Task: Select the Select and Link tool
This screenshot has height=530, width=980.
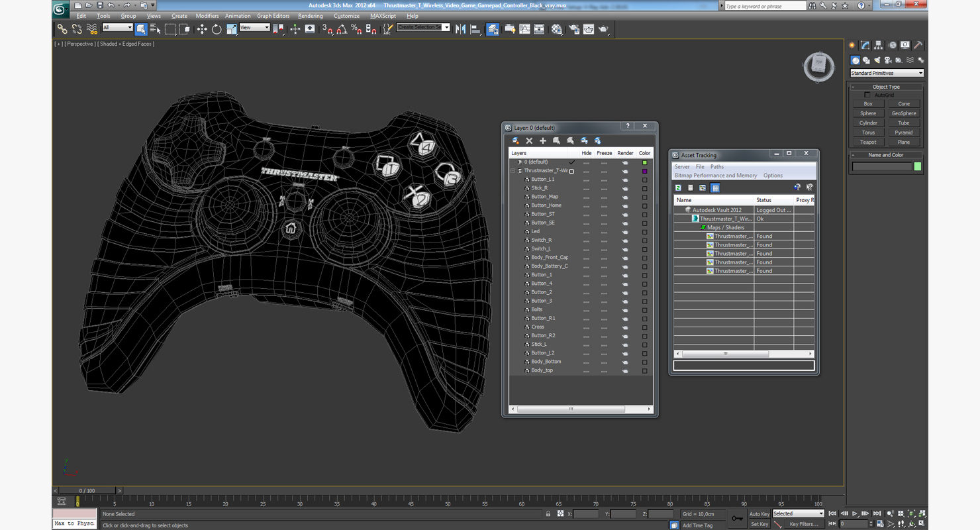Action: click(x=62, y=29)
